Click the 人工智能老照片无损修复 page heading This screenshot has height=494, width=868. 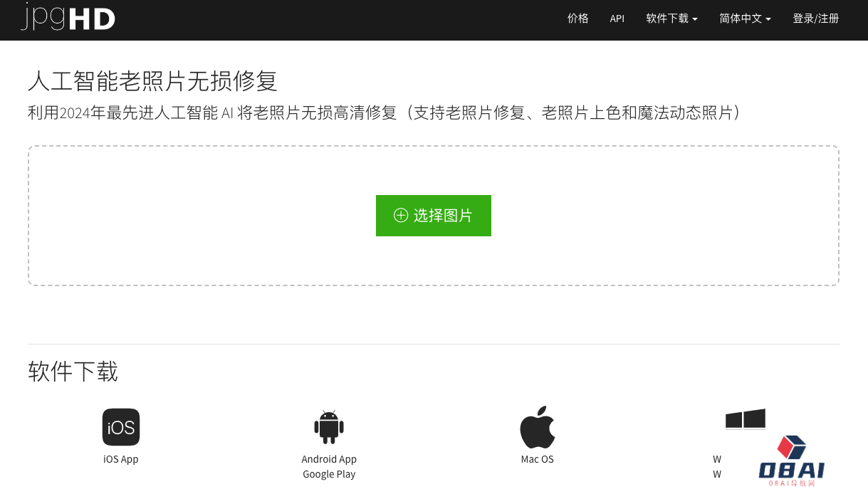pyautogui.click(x=152, y=81)
